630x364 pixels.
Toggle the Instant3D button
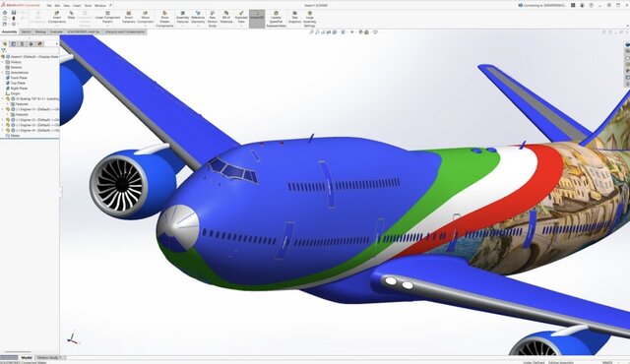click(x=257, y=19)
